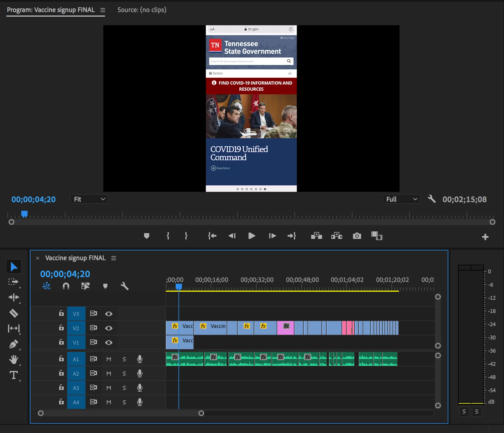Select the Type tool
Screen dimensions: 504x433
13,375
